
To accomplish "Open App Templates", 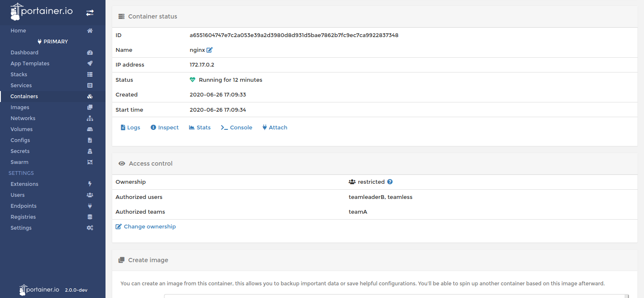I will point(30,63).
